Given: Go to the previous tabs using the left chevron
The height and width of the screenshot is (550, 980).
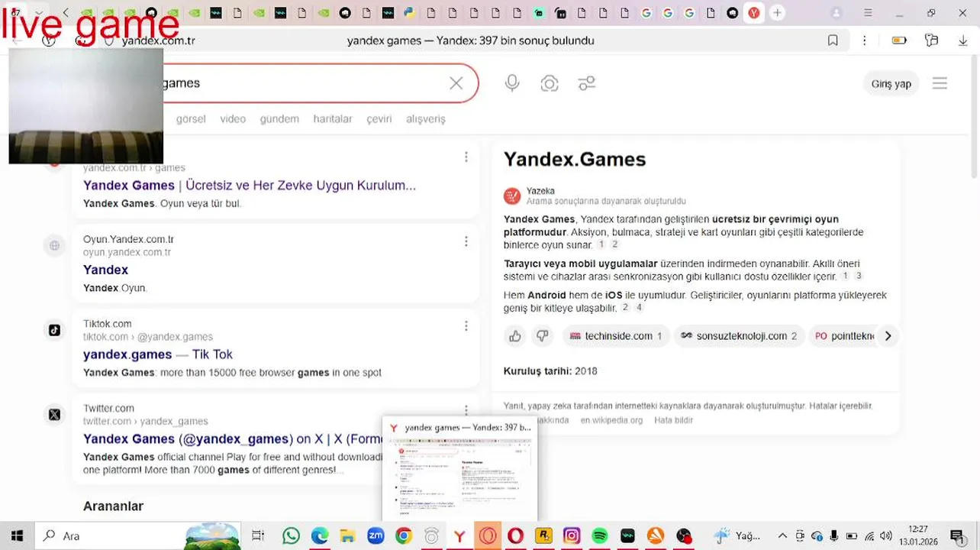Looking at the screenshot, I should click(x=66, y=13).
